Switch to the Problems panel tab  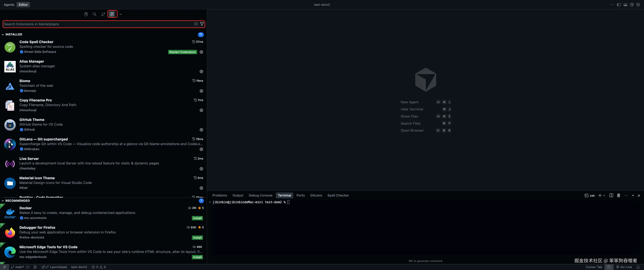[219, 195]
